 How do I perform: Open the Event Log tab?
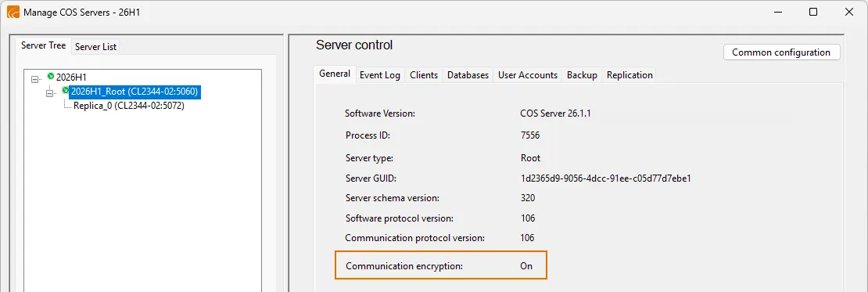click(x=380, y=75)
